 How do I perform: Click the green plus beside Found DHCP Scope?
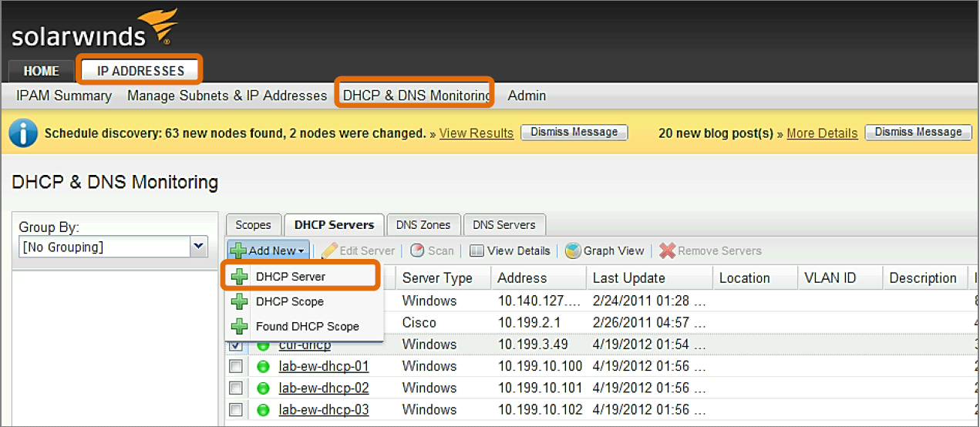coord(240,326)
